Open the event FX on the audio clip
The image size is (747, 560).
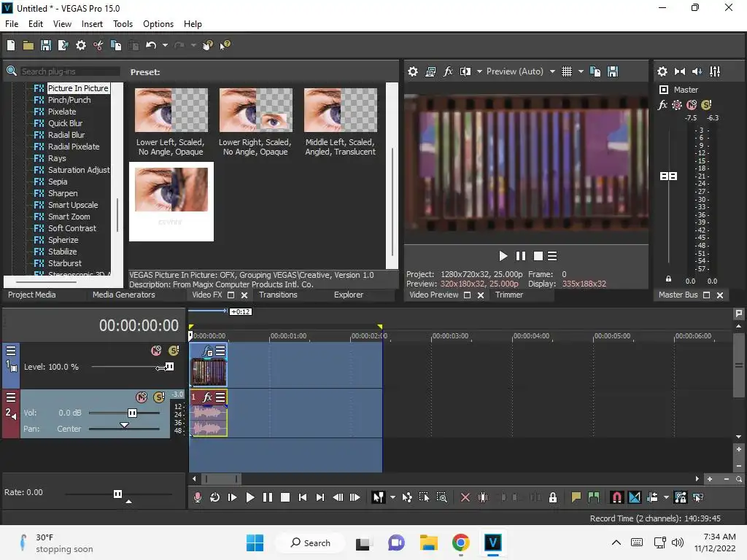coord(207,397)
